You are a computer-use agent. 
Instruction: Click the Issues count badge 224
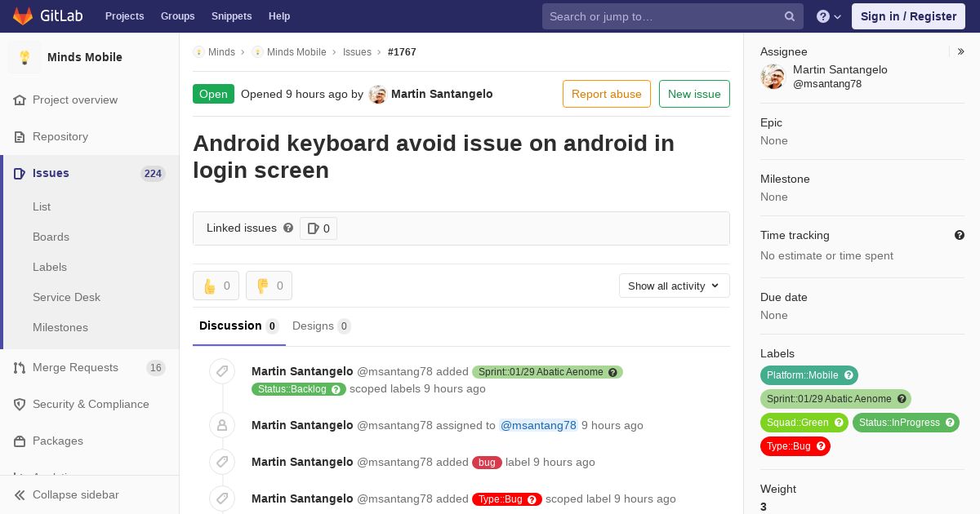click(153, 174)
